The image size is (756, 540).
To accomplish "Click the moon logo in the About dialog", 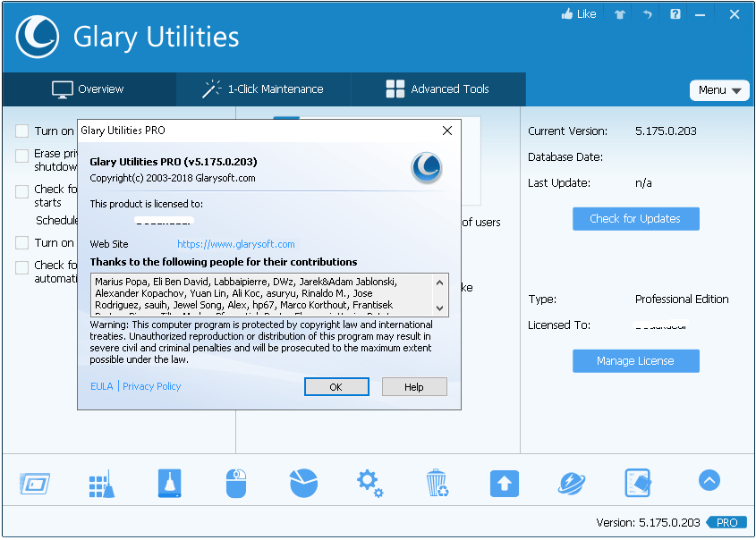I will (x=427, y=168).
